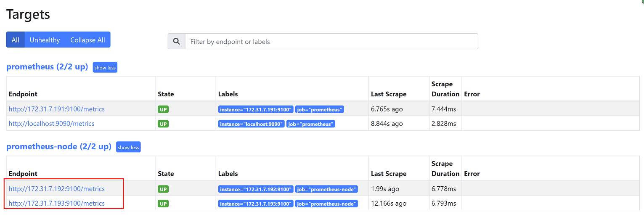Collapse prometheus-node group with show less
The image size is (644, 217).
[128, 147]
